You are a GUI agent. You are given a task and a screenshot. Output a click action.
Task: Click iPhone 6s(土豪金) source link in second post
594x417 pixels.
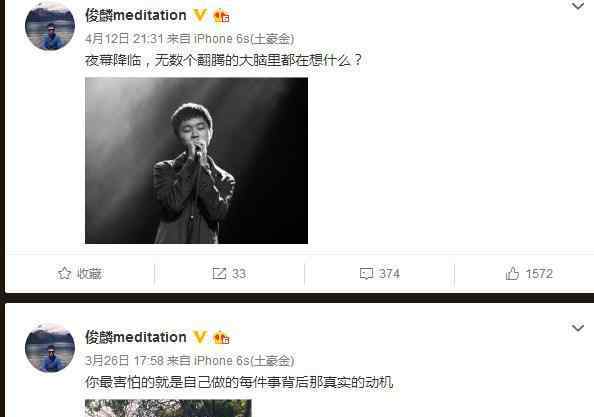click(x=244, y=361)
